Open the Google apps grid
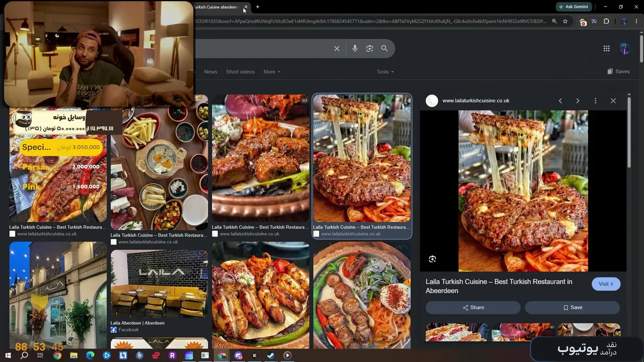Screen dimensions: 644x362 (607, 48)
